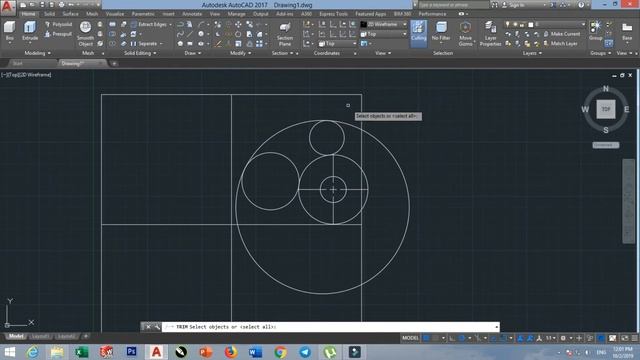Expand the Layers panel
This screenshot has height=360, width=640.
532,53
